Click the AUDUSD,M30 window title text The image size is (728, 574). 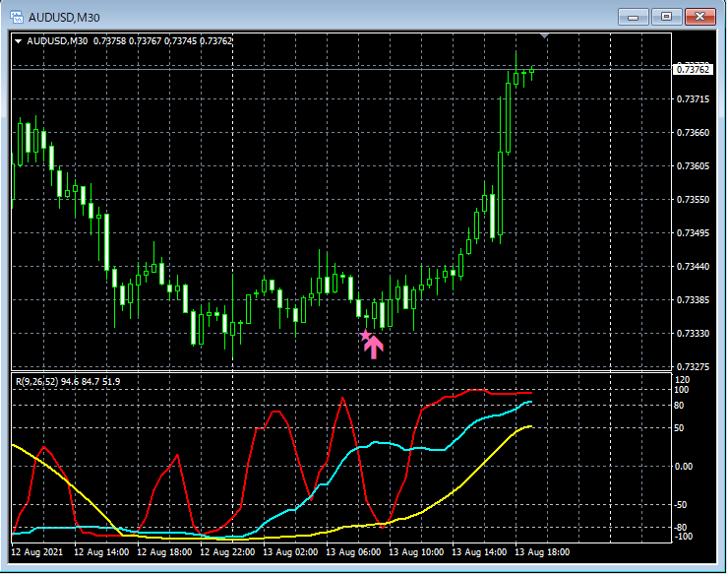[x=64, y=18]
